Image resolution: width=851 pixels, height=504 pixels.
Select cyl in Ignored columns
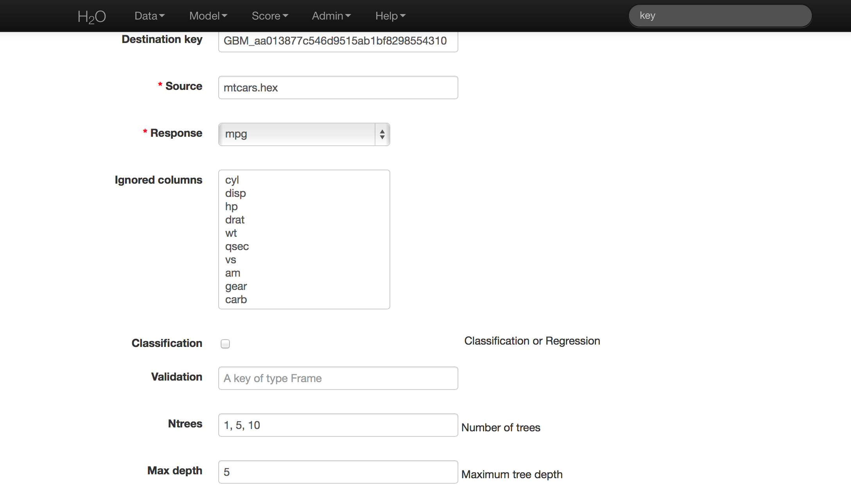click(x=232, y=180)
